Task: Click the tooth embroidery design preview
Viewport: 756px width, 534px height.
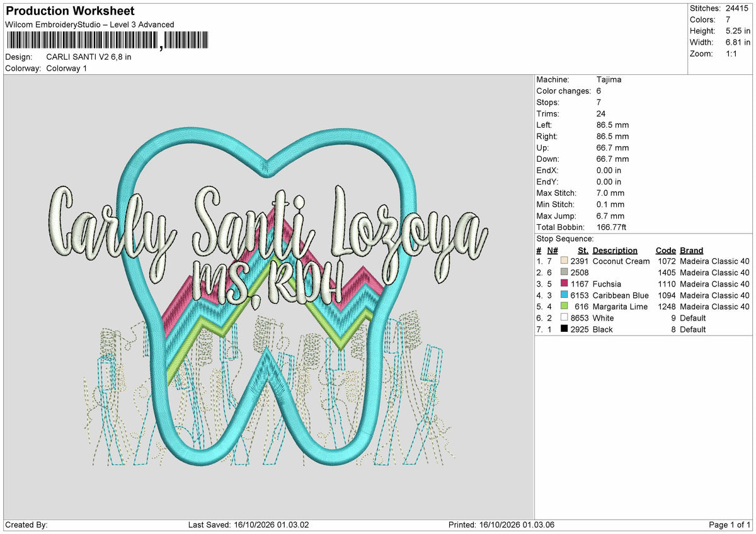Action: click(268, 296)
